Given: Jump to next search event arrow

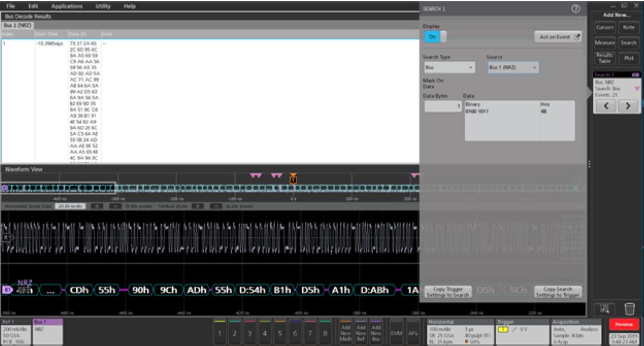Looking at the screenshot, I should 628,107.
